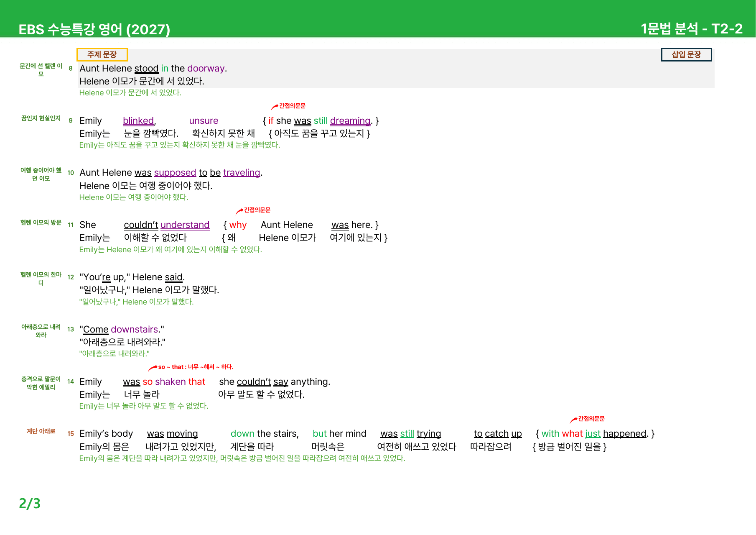Click sentence number 8

coord(71,68)
